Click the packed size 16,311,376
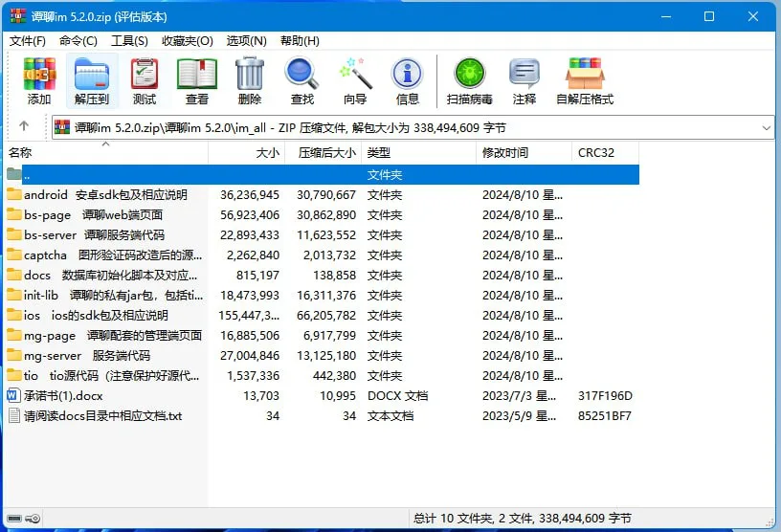781x532 pixels. pyautogui.click(x=326, y=296)
